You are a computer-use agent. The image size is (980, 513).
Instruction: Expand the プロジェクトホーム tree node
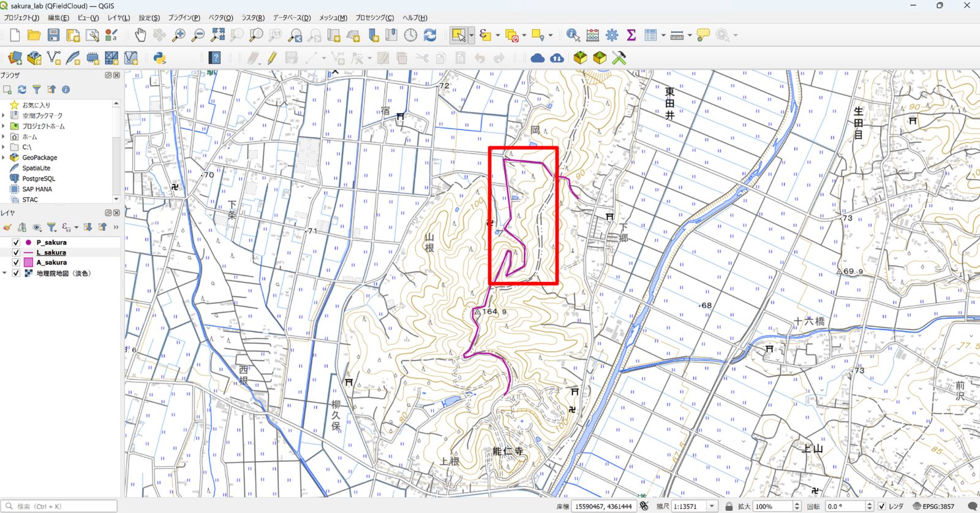point(4,126)
